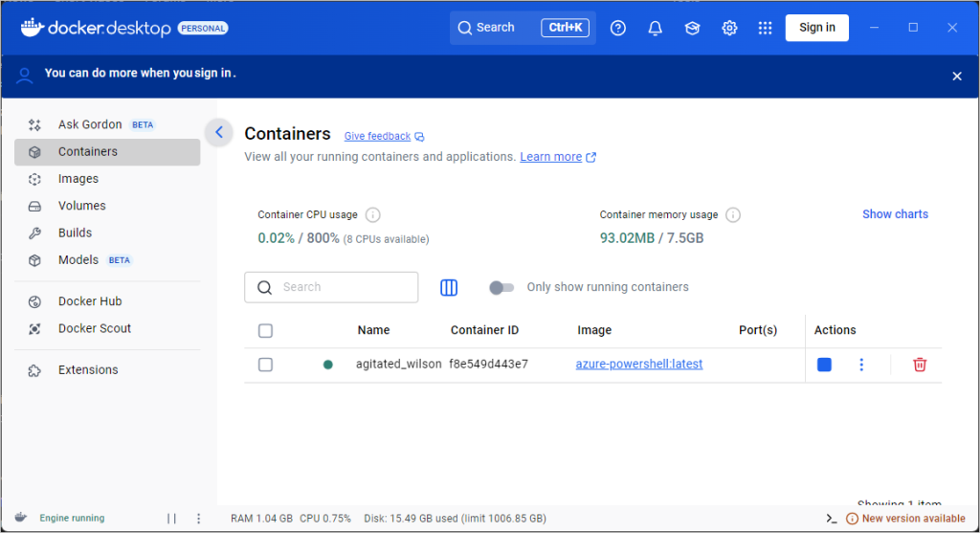This screenshot has width=980, height=533.
Task: Pause the Docker engine in status bar
Action: point(172,519)
